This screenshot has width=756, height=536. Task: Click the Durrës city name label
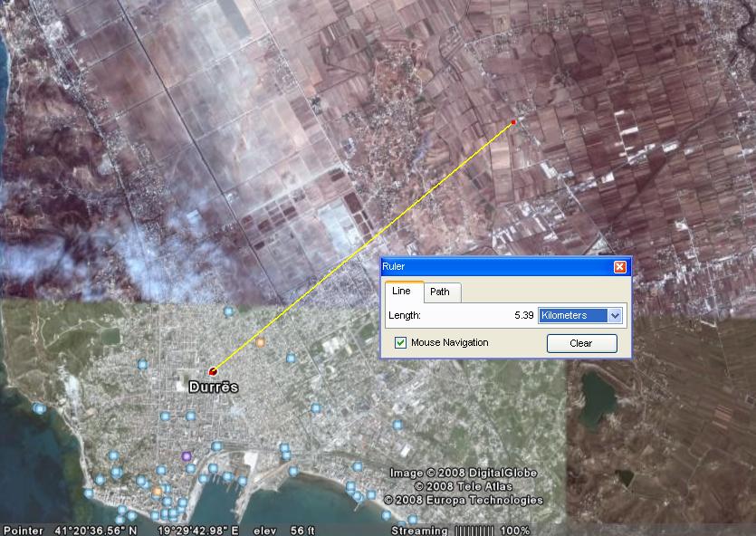tap(214, 388)
